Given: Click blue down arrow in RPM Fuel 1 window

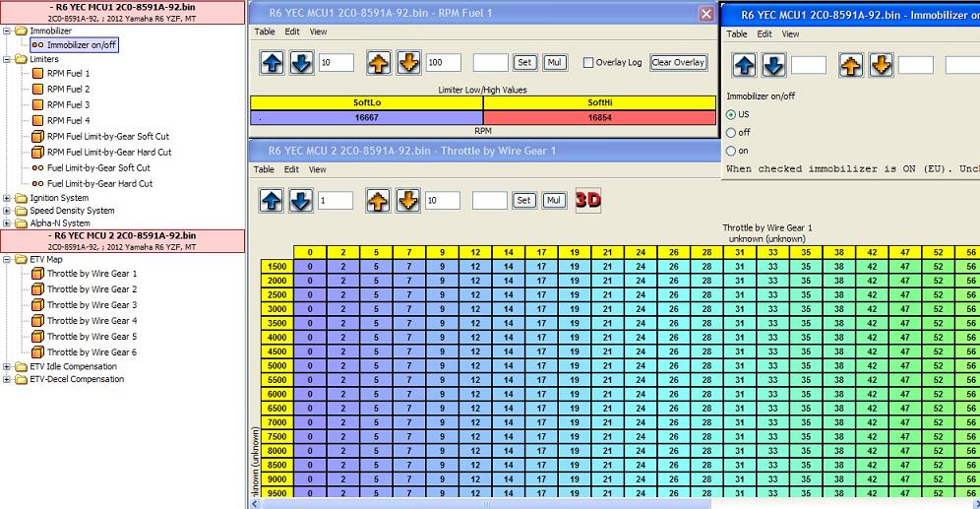Looking at the screenshot, I should tap(301, 63).
